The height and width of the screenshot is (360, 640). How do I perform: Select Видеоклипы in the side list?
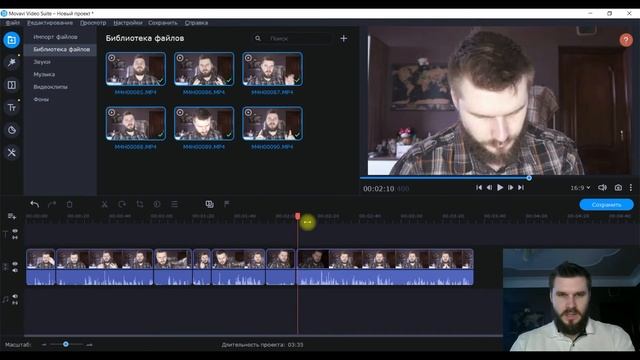pos(51,87)
